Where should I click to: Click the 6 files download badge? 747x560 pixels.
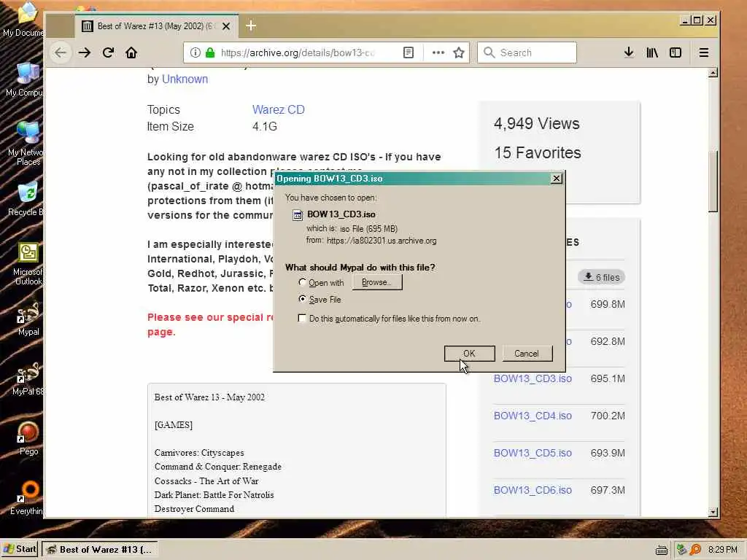(602, 277)
